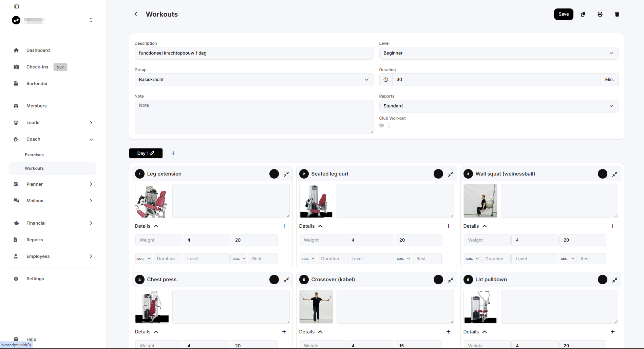
Task: Add a set row to Seated leg curl
Action: pos(449,226)
